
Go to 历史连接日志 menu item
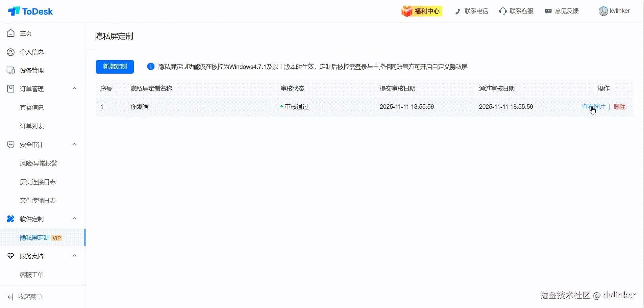(x=38, y=182)
